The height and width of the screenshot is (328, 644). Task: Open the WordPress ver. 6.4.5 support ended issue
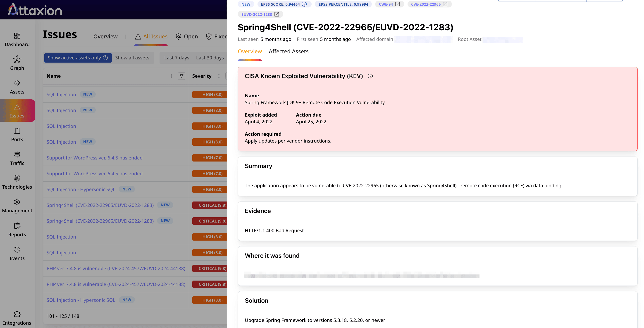pos(95,157)
